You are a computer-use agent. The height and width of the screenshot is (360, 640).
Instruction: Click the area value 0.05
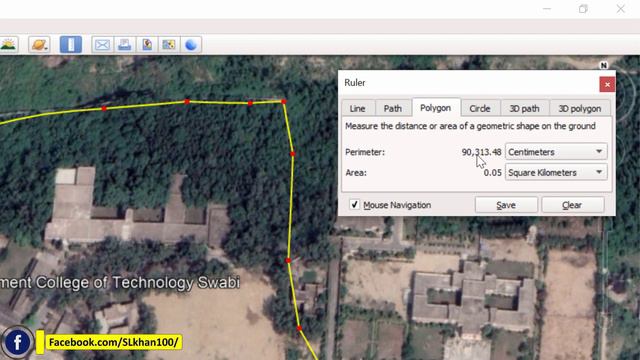pyautogui.click(x=492, y=173)
